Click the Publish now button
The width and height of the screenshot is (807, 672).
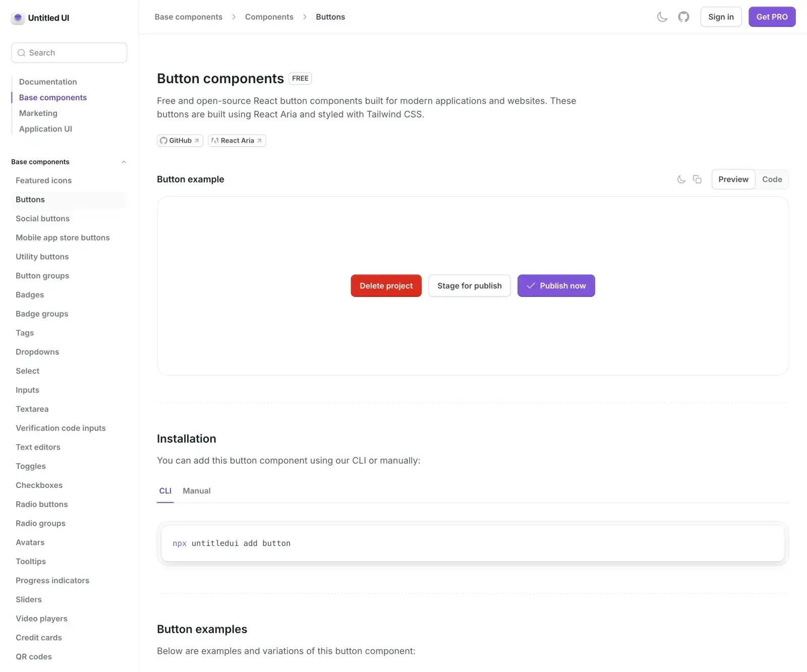556,285
